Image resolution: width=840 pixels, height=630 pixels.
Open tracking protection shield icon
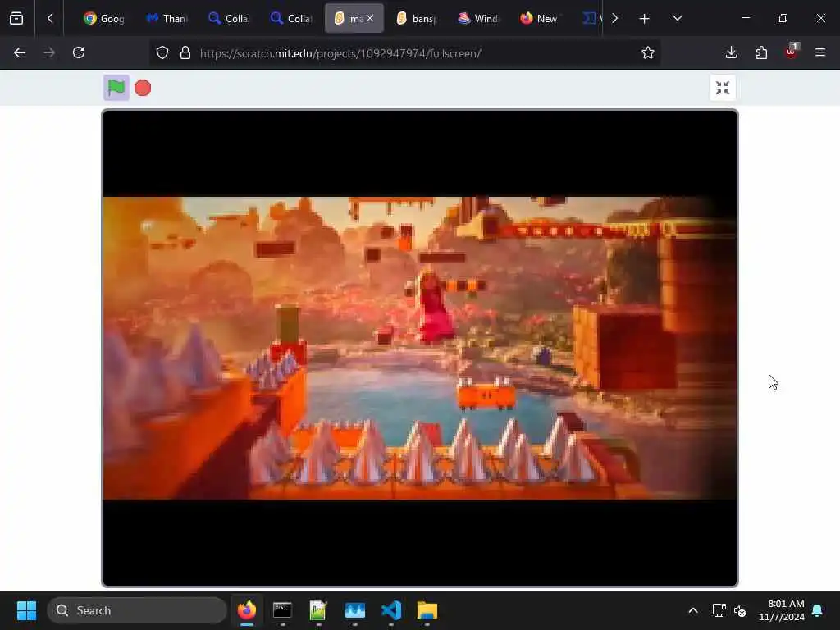pos(162,53)
